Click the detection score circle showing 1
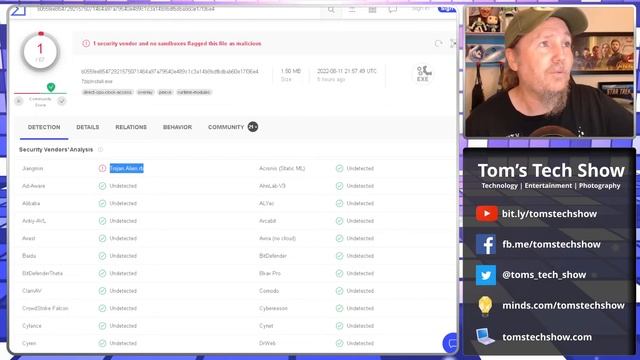Screen dimensions: 640x360 pyautogui.click(x=40, y=52)
